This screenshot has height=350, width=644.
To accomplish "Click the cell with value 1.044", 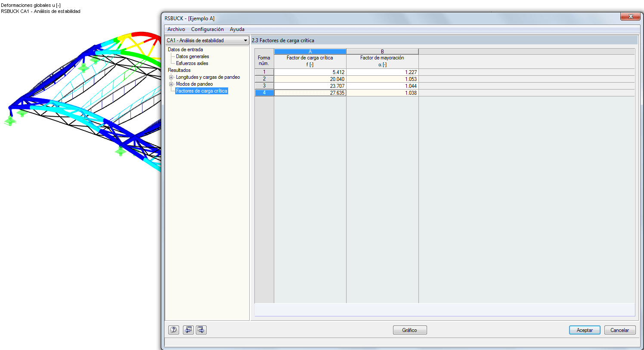I will click(382, 86).
